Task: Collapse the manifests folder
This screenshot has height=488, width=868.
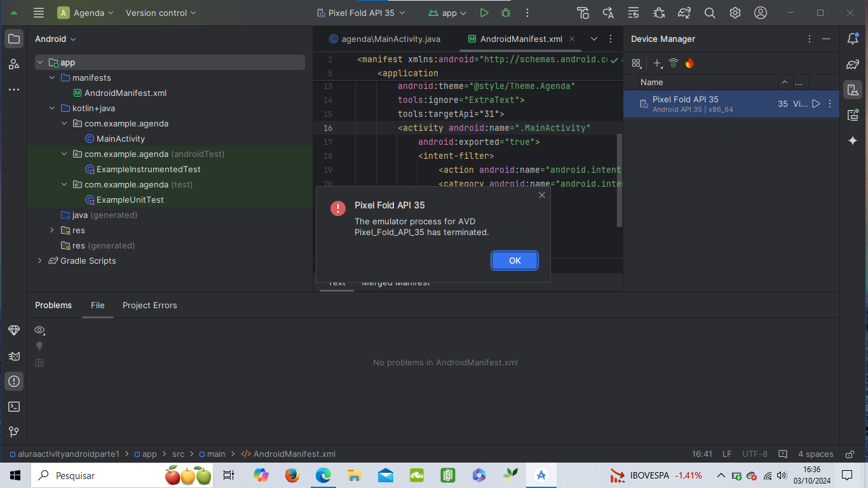Action: (x=52, y=78)
